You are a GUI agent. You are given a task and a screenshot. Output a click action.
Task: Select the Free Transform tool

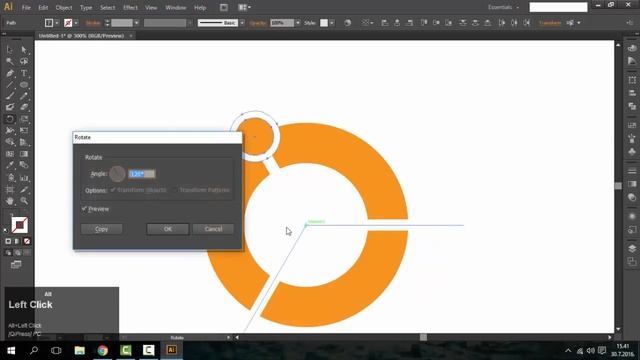click(24, 131)
